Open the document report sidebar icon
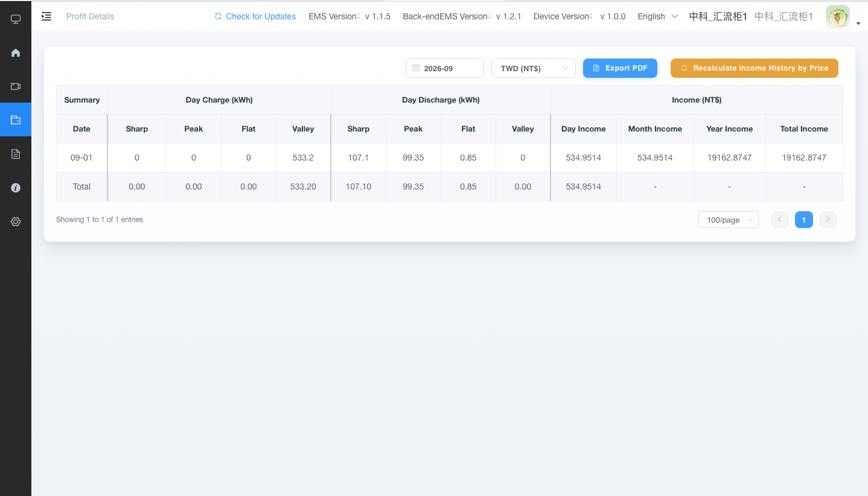The image size is (868, 496). click(x=16, y=154)
